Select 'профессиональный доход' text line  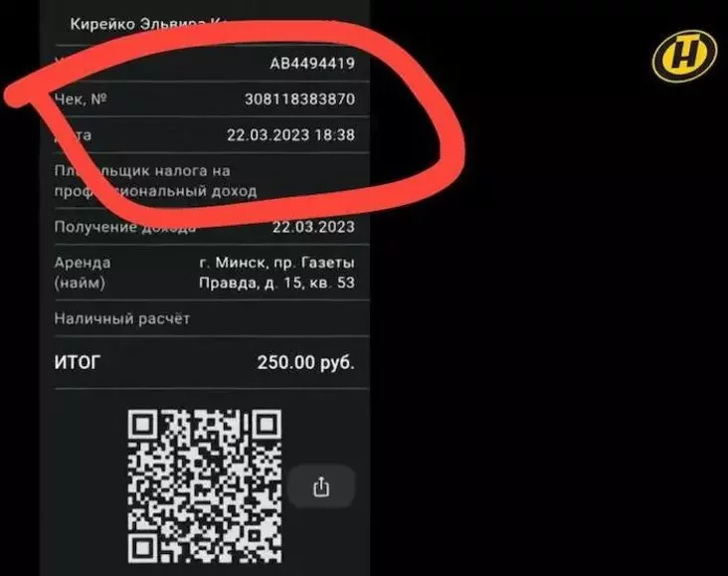pos(155,191)
